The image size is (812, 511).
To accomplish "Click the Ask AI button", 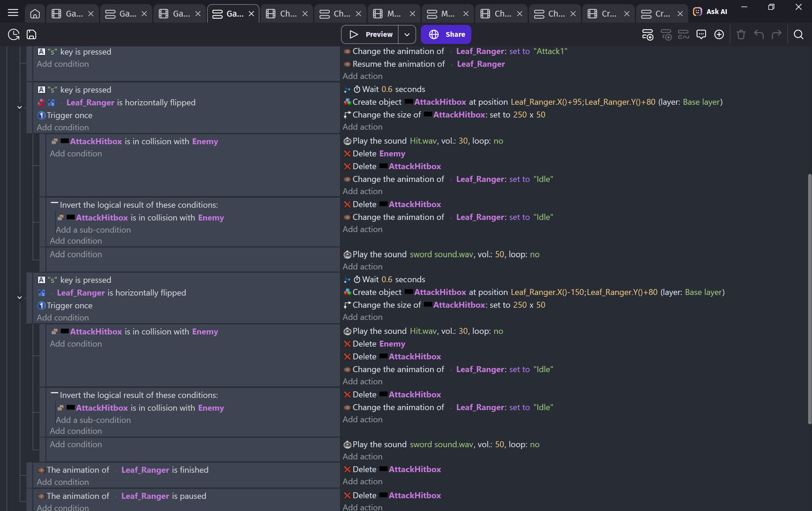I will [x=710, y=12].
